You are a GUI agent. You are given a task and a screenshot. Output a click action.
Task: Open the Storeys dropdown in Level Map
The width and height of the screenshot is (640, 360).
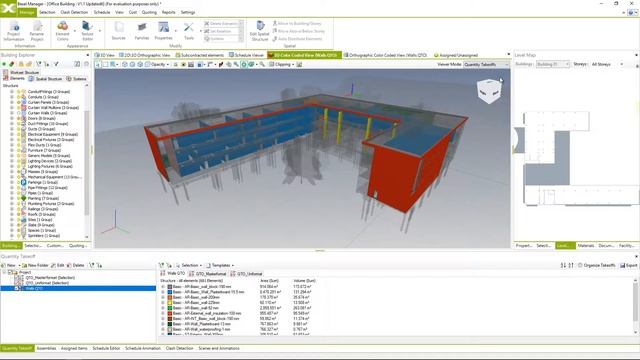(607, 64)
